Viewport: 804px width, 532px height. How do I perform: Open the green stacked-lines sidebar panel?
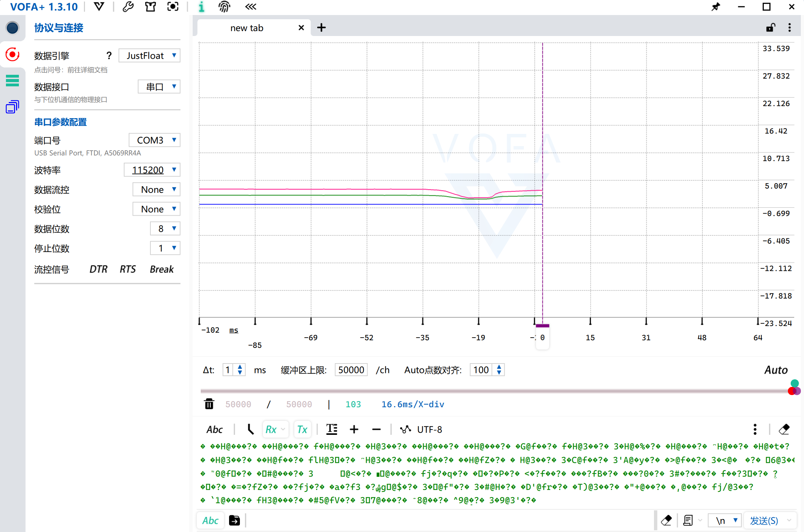click(x=12, y=80)
